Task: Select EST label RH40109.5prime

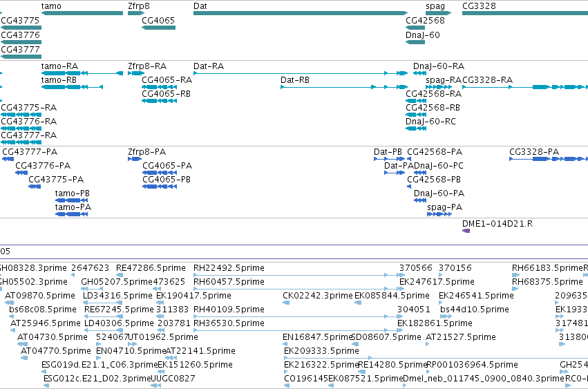Action: point(229,310)
